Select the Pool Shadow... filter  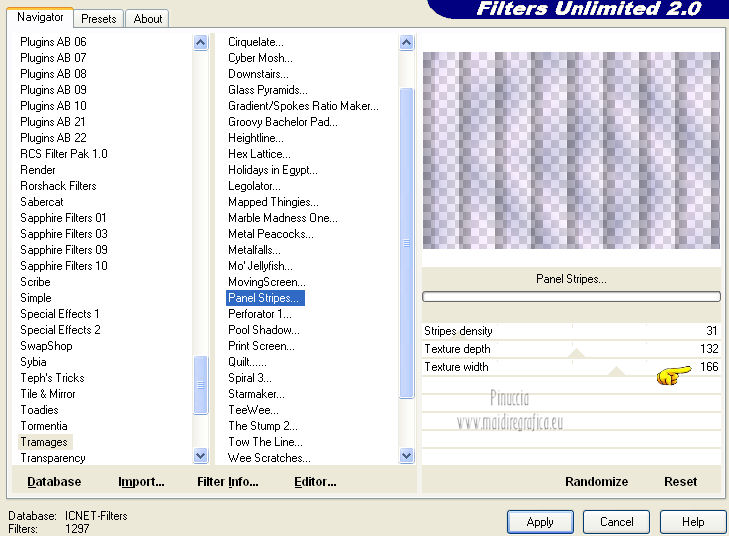264,330
